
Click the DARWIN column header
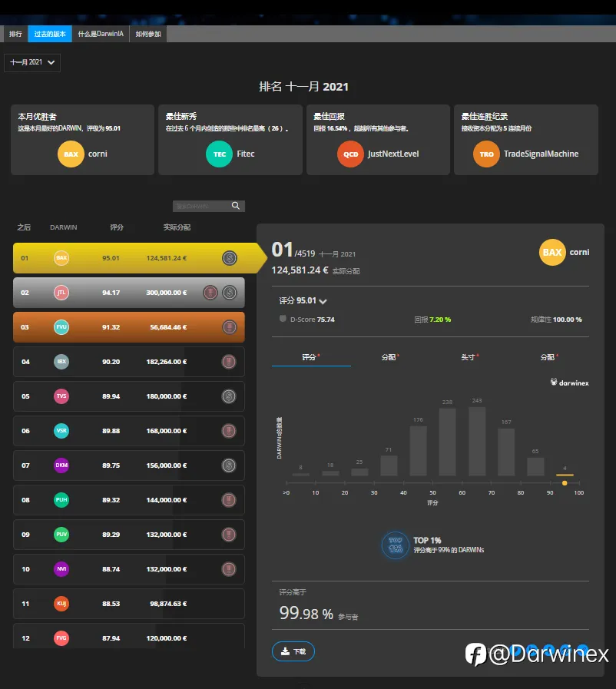(63, 227)
